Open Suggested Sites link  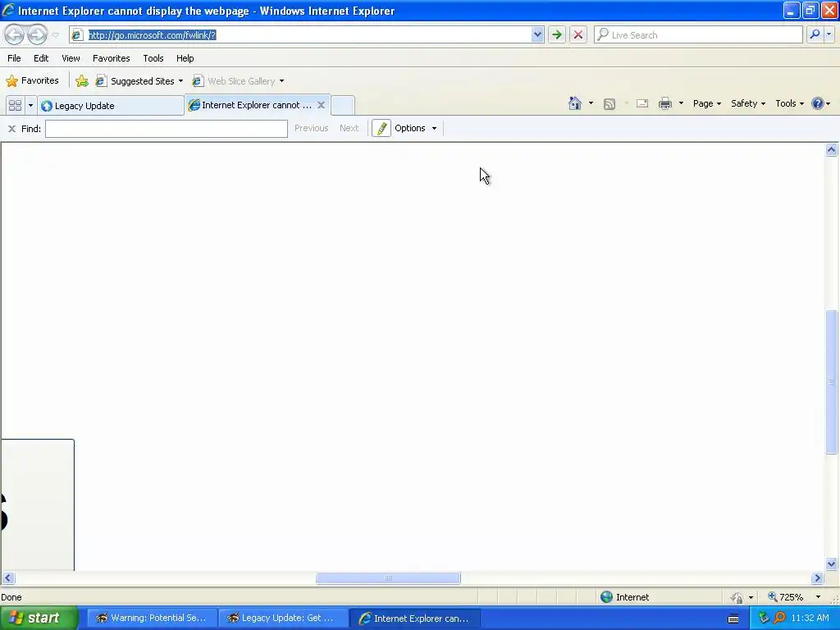click(x=135, y=81)
